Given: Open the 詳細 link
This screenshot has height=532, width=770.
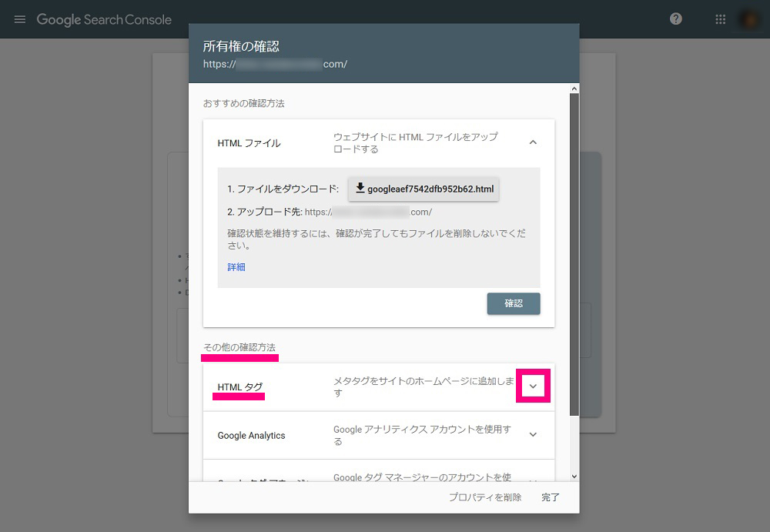Looking at the screenshot, I should pos(236,266).
